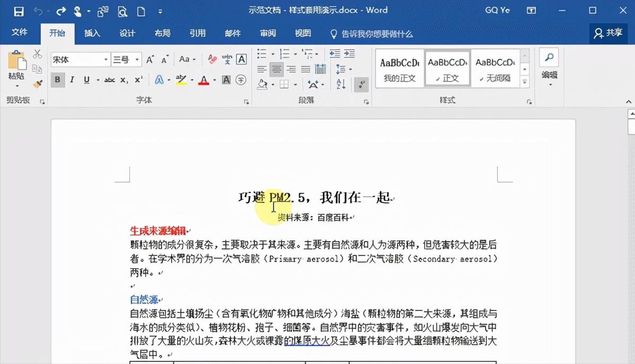
Task: Select the Italic formatting icon
Action: [x=72, y=79]
